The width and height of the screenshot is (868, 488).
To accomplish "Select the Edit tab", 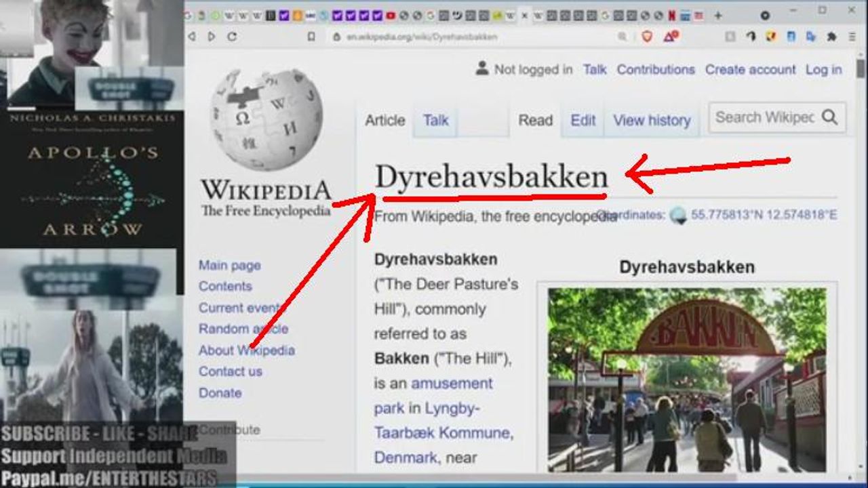I will pyautogui.click(x=583, y=121).
